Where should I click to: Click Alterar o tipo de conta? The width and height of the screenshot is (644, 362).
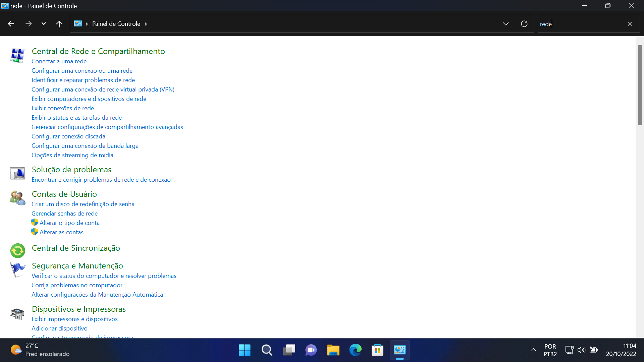[69, 223]
